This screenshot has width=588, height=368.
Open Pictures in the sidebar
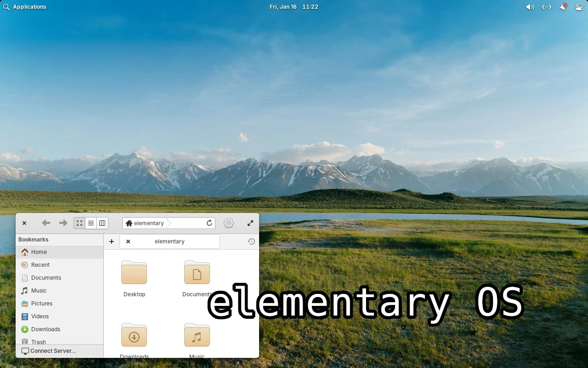click(x=60, y=304)
